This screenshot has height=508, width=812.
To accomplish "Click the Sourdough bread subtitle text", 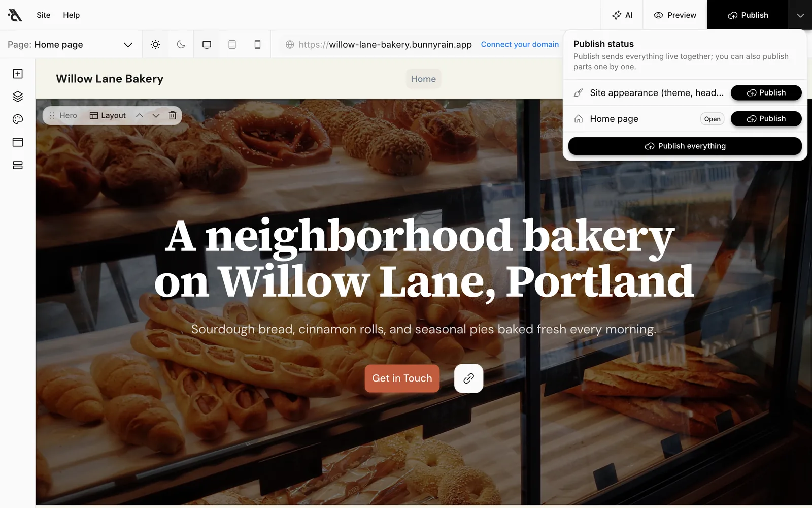I will pos(424,329).
